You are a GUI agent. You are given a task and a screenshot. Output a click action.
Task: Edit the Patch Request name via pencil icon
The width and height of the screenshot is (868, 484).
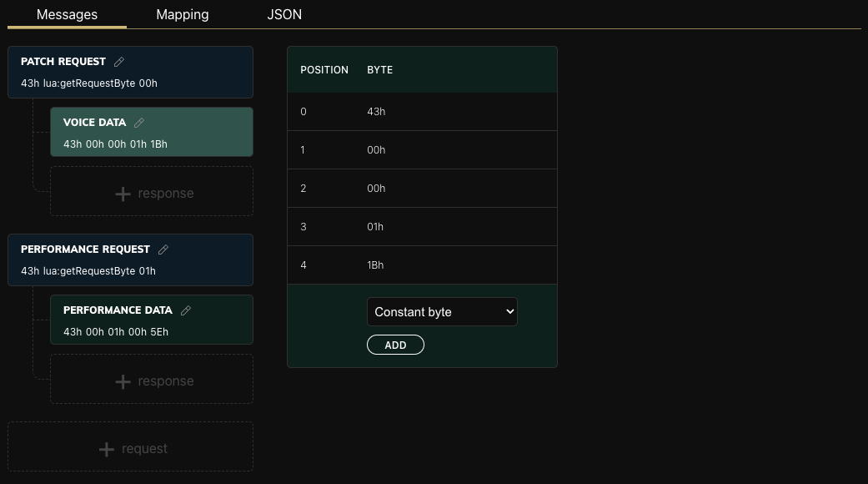118,61
